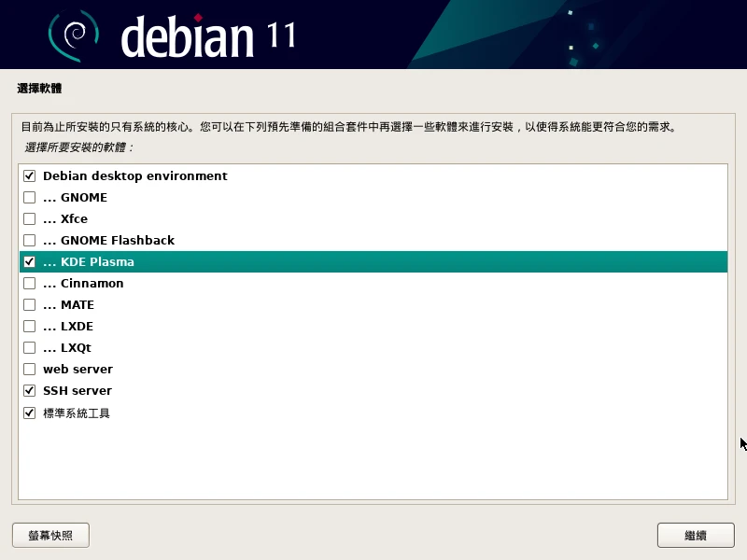Turn on the Cinnamon checkbox
Viewport: 747px width, 560px height.
pos(29,284)
